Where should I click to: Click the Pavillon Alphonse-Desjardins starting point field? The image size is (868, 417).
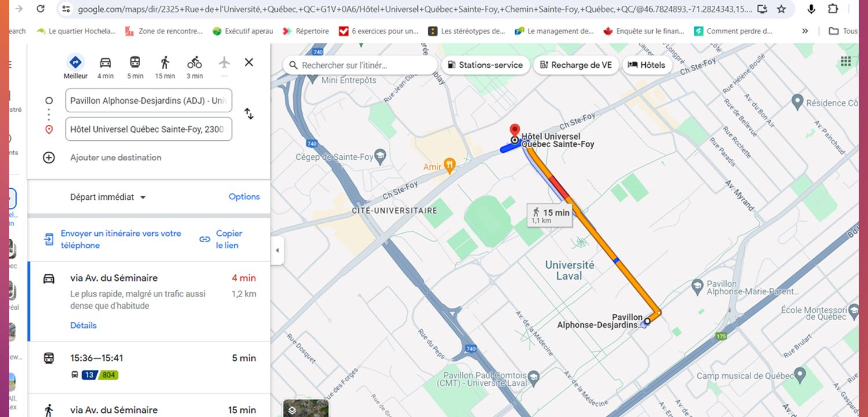pyautogui.click(x=149, y=101)
